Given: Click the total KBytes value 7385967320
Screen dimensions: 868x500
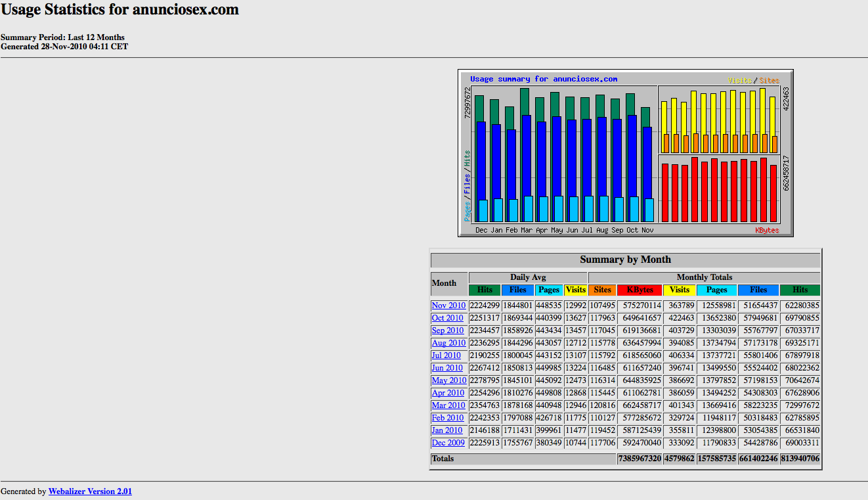Looking at the screenshot, I should point(640,459).
